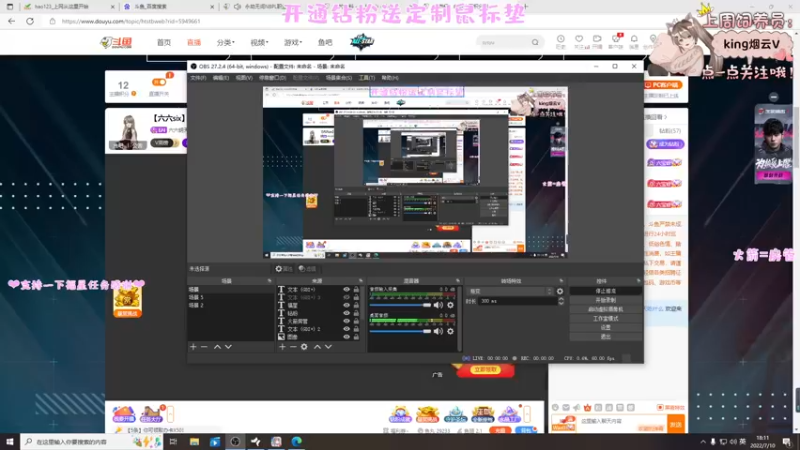Adjust the transition duration stepper arrows
The width and height of the screenshot is (800, 450).
click(561, 301)
